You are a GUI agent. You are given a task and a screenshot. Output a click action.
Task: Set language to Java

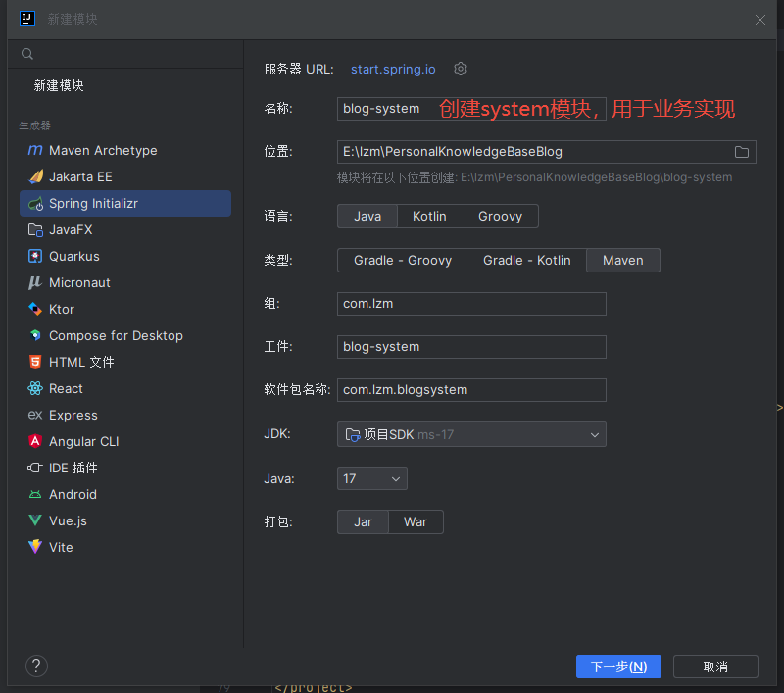click(367, 216)
